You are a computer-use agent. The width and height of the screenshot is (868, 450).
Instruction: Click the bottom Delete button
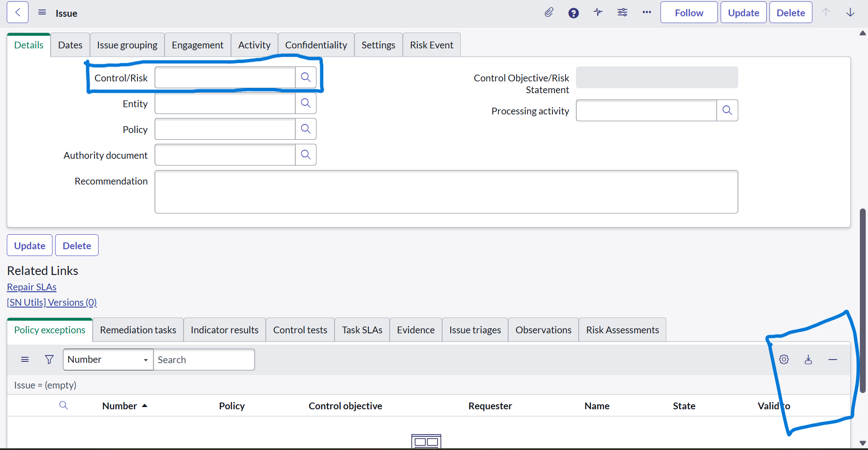[77, 246]
